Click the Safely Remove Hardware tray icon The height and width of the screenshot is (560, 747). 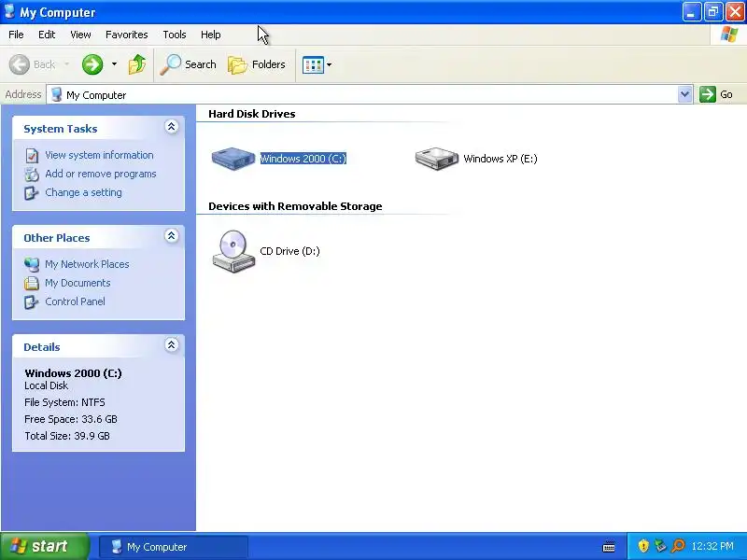coord(660,546)
